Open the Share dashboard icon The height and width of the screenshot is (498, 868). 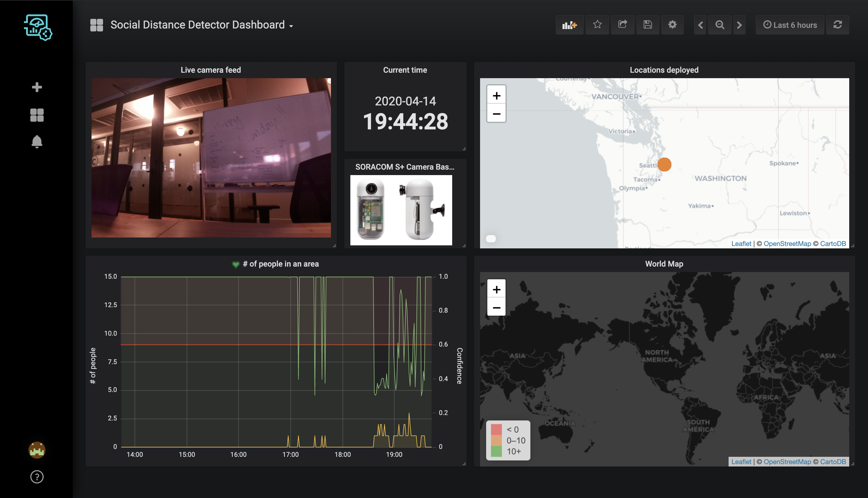pyautogui.click(x=622, y=25)
